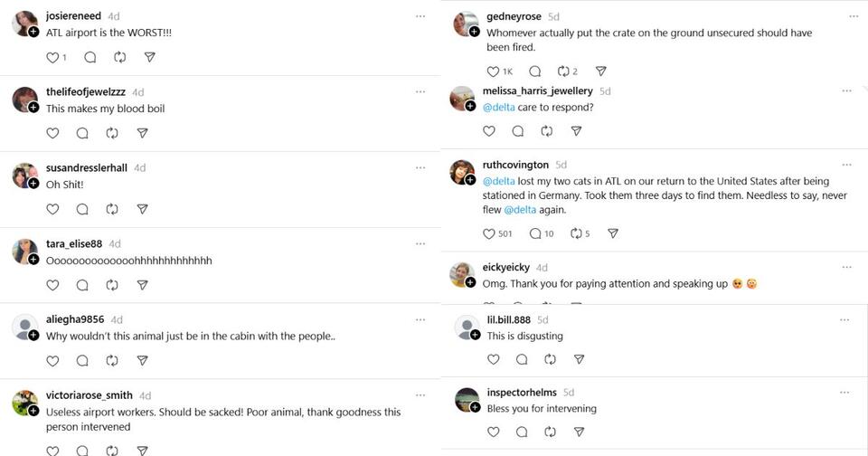Share tara_elise88's comment via send icon
The image size is (868, 456).
pos(142,285)
